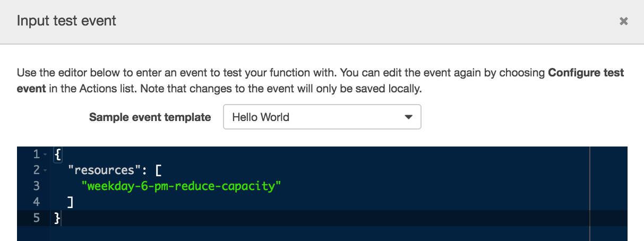Click line number 5 in the gutter
This screenshot has width=644, height=241.
[x=36, y=218]
